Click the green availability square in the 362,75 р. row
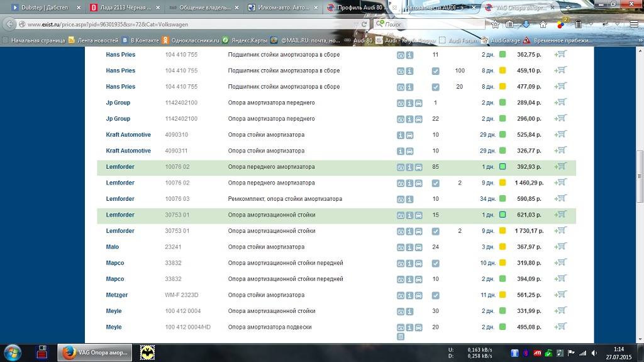644x362 pixels. click(502, 54)
